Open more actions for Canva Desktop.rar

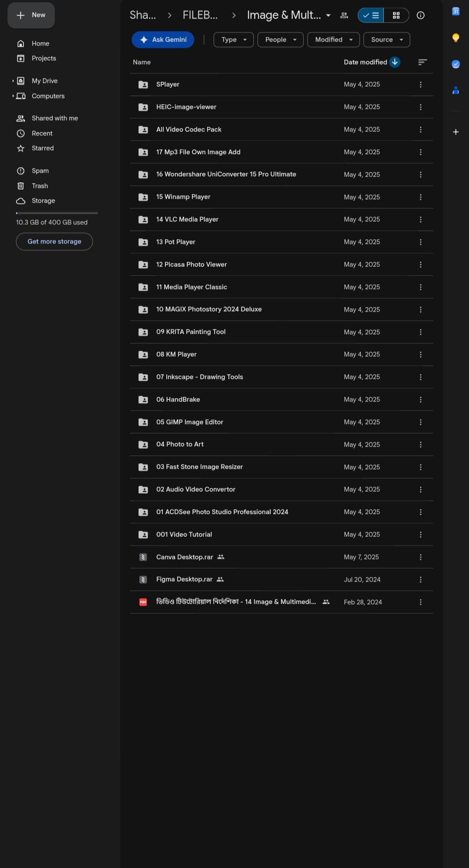420,557
